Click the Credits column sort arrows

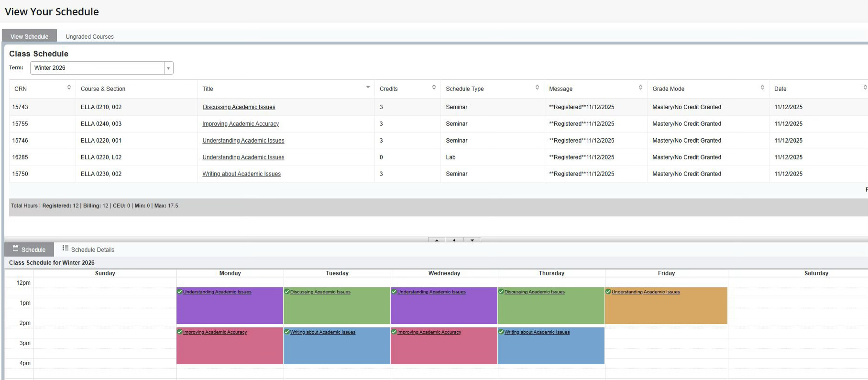pos(434,87)
